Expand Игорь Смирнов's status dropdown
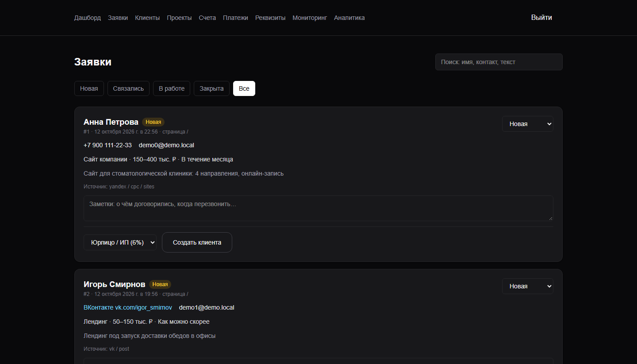 click(528, 286)
